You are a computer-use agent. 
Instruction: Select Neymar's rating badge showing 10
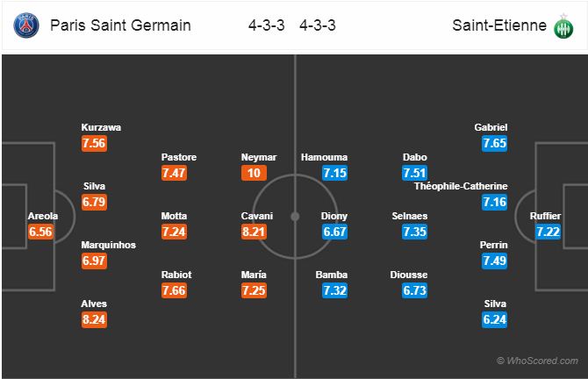pos(254,173)
